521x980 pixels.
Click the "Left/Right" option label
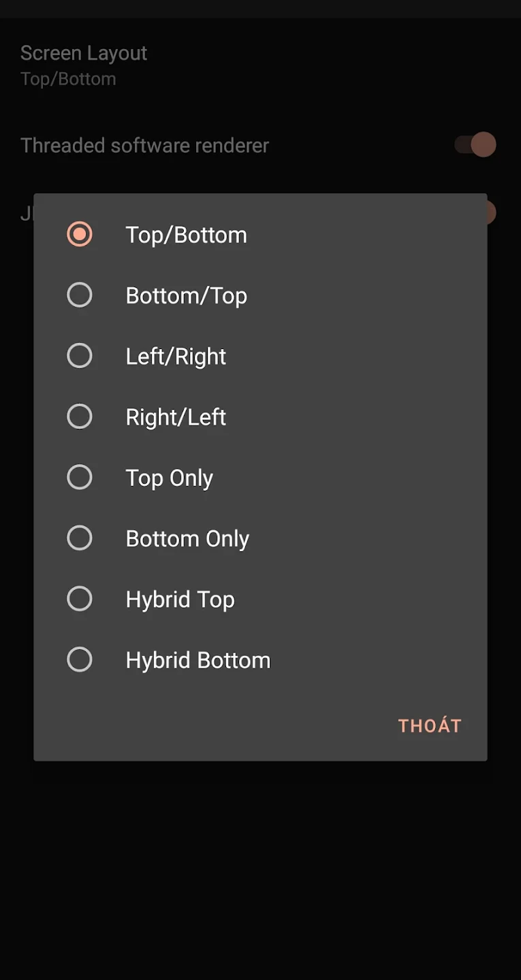[x=176, y=357]
